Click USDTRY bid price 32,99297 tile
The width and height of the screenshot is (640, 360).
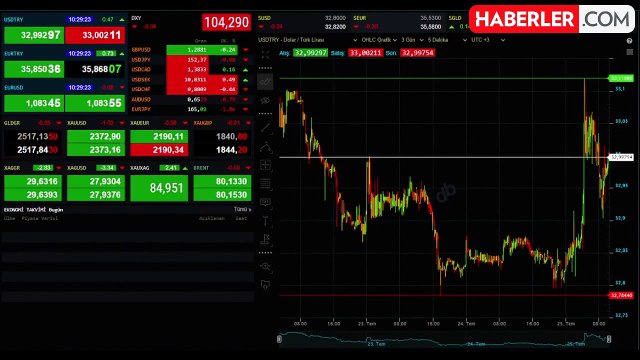coord(34,35)
